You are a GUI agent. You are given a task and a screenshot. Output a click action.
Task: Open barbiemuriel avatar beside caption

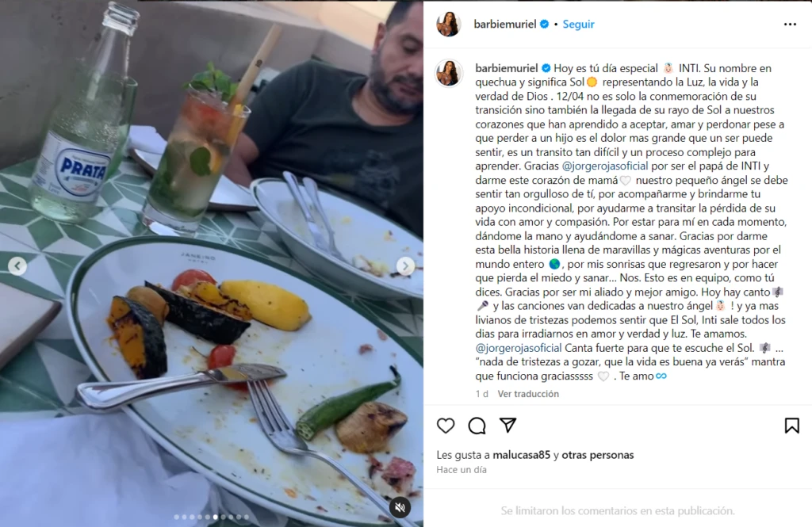(x=449, y=72)
